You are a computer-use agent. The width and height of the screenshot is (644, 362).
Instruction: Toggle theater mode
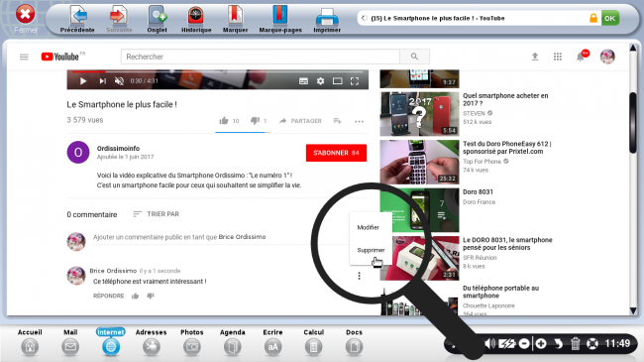337,81
